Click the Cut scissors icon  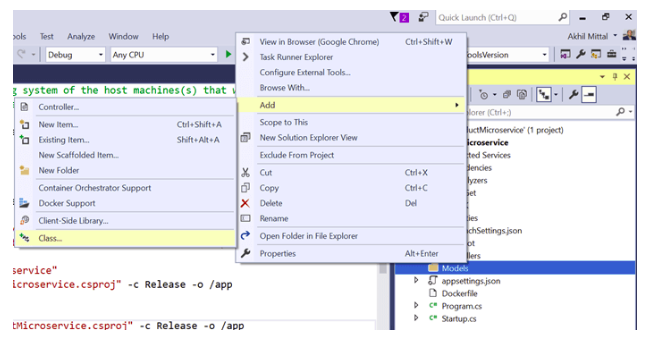pyautogui.click(x=245, y=172)
